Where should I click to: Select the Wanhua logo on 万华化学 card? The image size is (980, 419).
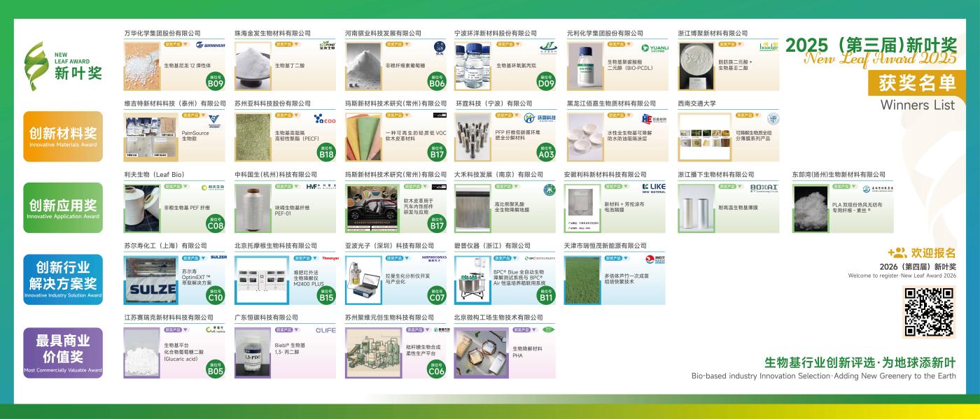210,45
